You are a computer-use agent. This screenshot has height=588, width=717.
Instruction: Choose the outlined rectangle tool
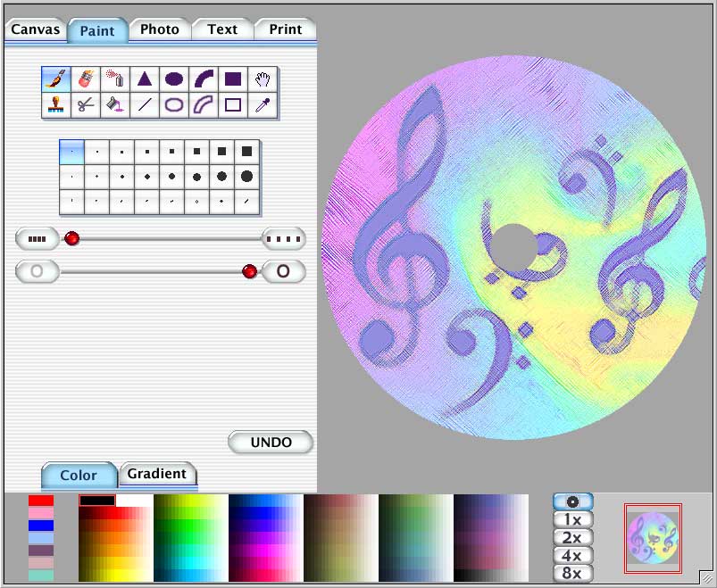[x=233, y=105]
